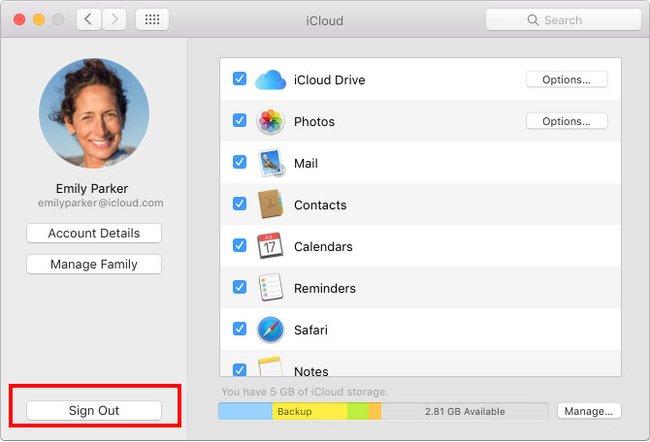Click "You have 5 GB of iCloud storage" text
The height and width of the screenshot is (442, 650).
305,392
